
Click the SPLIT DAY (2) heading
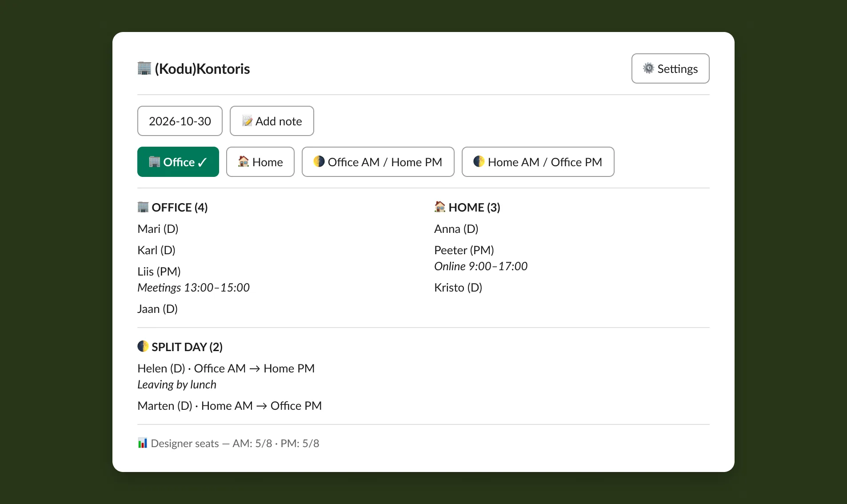(187, 347)
